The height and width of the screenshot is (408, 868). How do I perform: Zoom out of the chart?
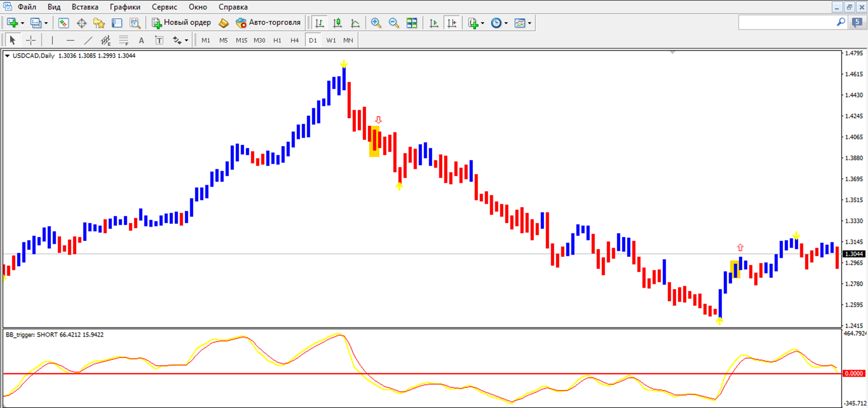click(x=394, y=23)
